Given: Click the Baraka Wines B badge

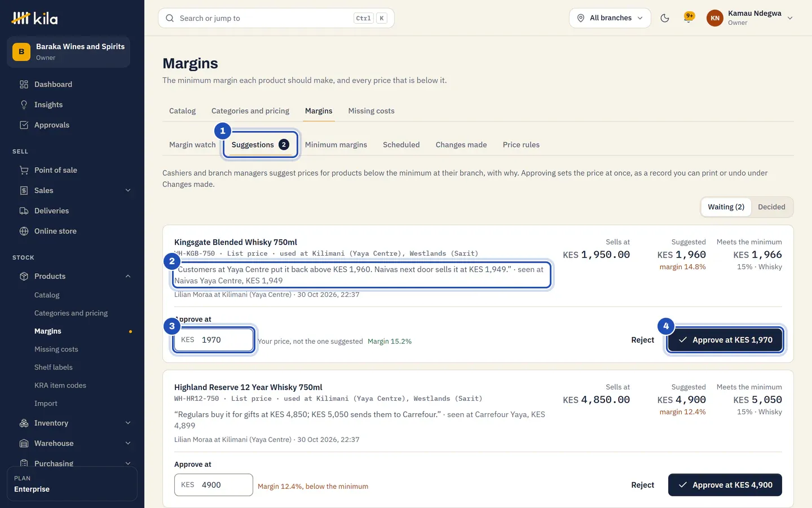Looking at the screenshot, I should coord(21,52).
